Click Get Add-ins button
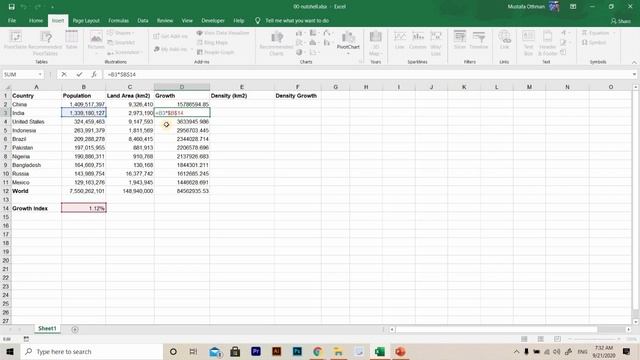The height and width of the screenshot is (360, 640). [171, 36]
